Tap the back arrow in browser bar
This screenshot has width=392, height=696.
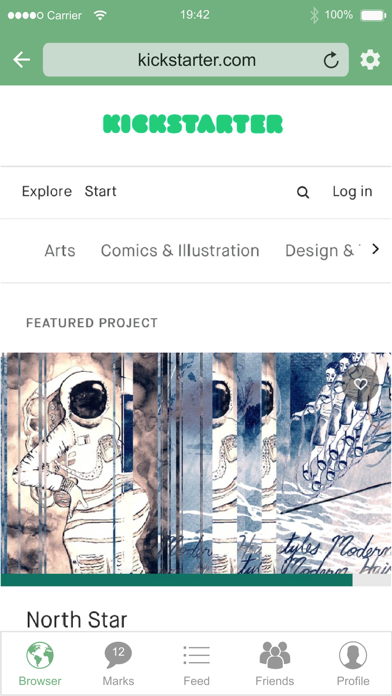pos(21,60)
